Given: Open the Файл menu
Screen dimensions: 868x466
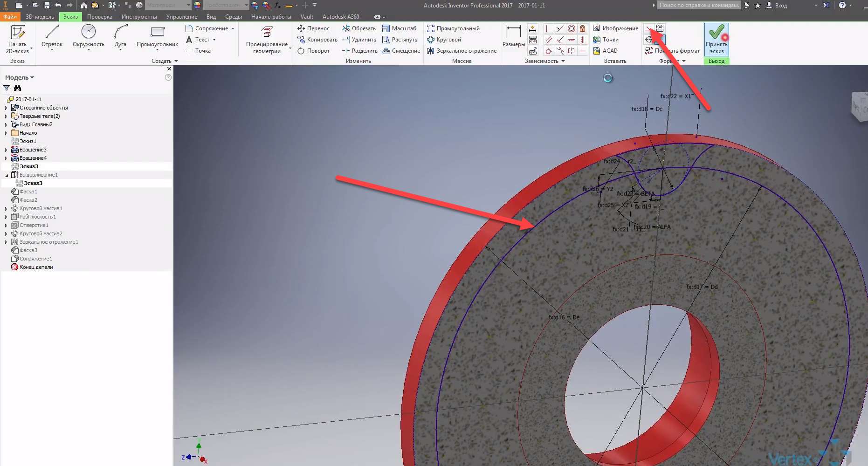Looking at the screenshot, I should click(x=10, y=17).
